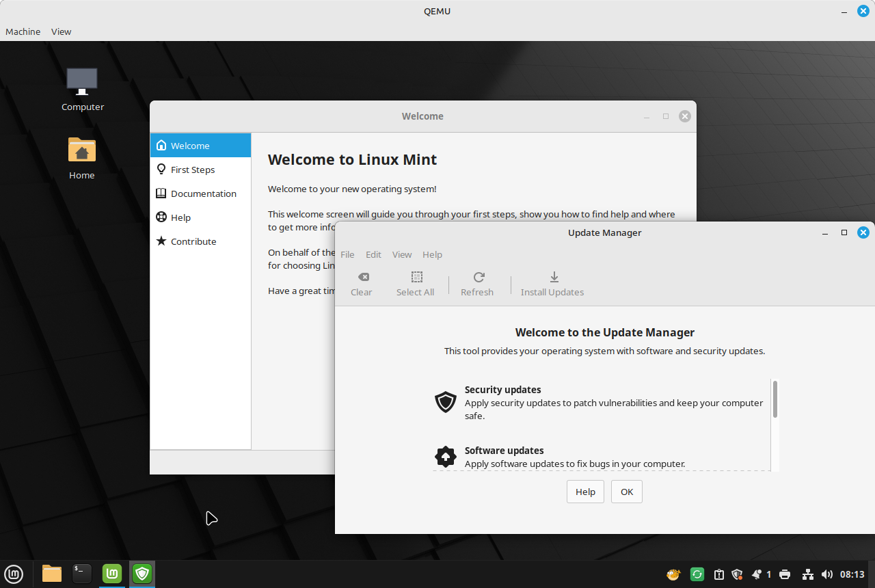Click the Clear toolbar icon
Image resolution: width=875 pixels, height=588 pixels.
coord(364,277)
